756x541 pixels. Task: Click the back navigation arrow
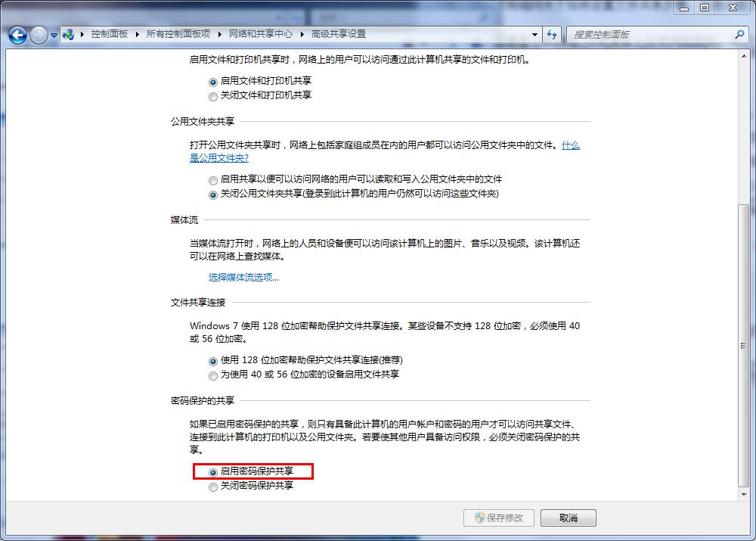[16, 34]
